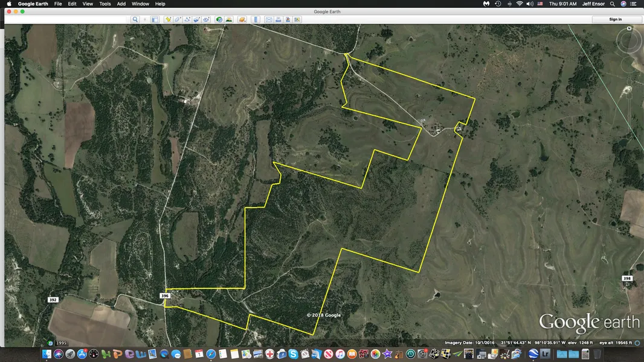Click the Print toolbar icon

279,19
